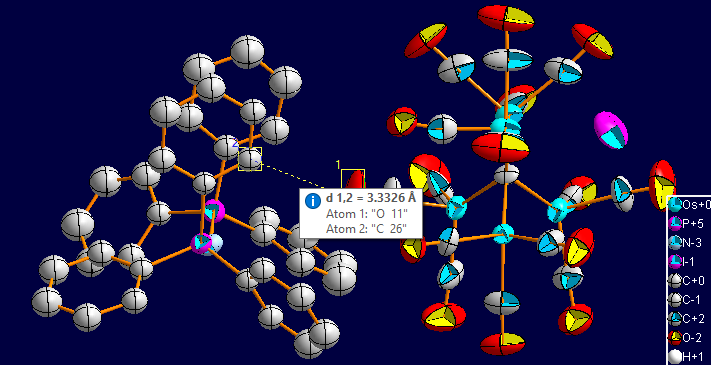Viewport: 711px width, 365px height.
Task: Click the 'Atom 1: "O 11"' tooltip line
Action: point(367,214)
